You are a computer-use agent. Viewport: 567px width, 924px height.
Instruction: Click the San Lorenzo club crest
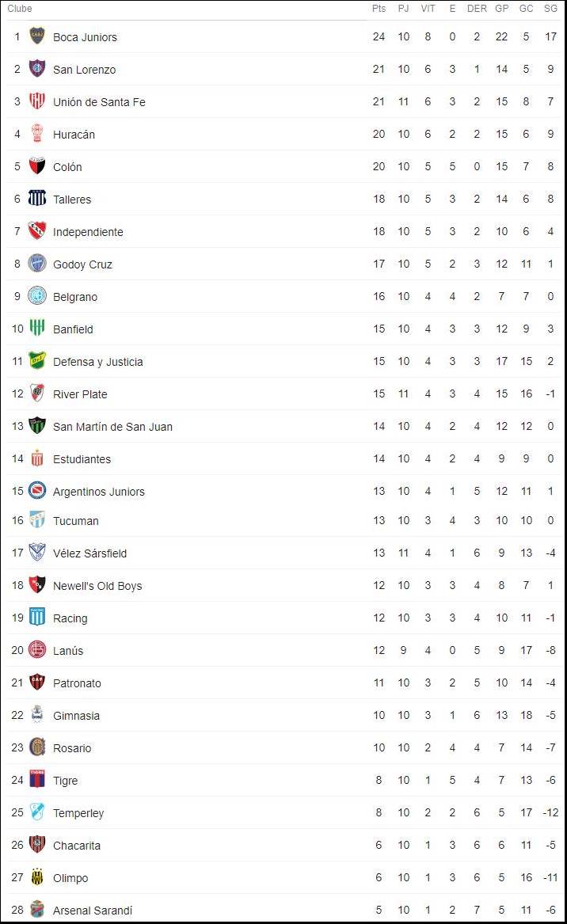(36, 69)
